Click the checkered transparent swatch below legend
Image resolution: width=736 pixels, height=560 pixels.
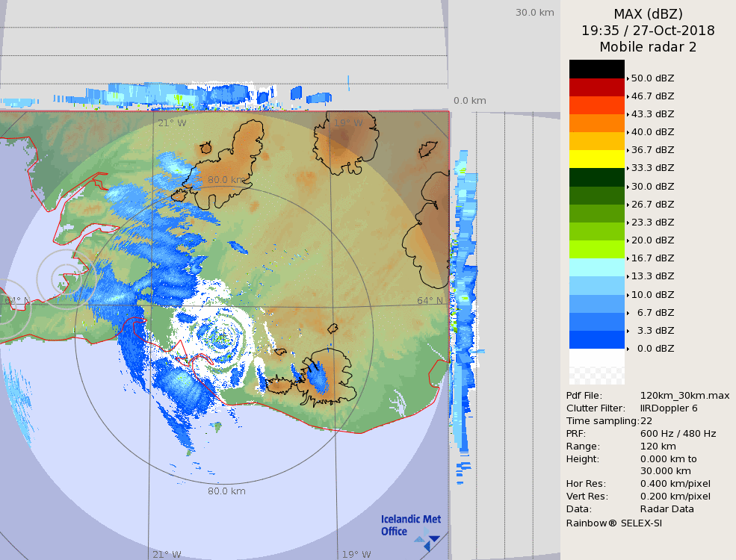[x=596, y=367]
